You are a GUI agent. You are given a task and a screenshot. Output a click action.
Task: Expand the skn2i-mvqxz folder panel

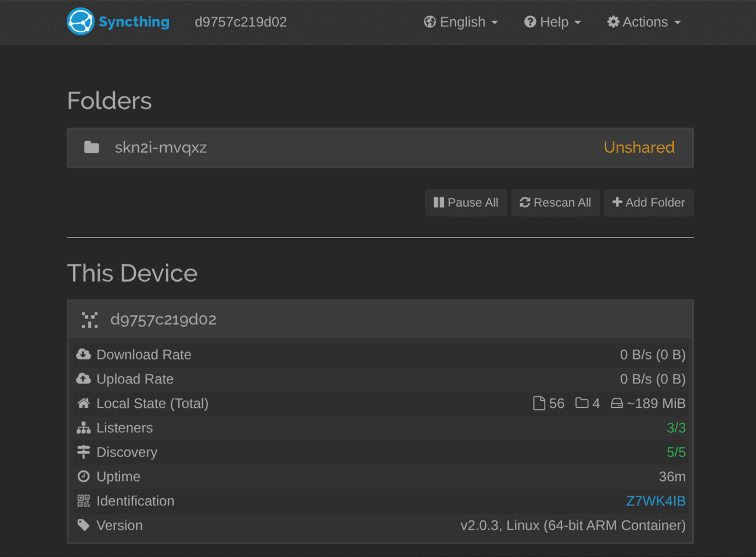point(380,148)
